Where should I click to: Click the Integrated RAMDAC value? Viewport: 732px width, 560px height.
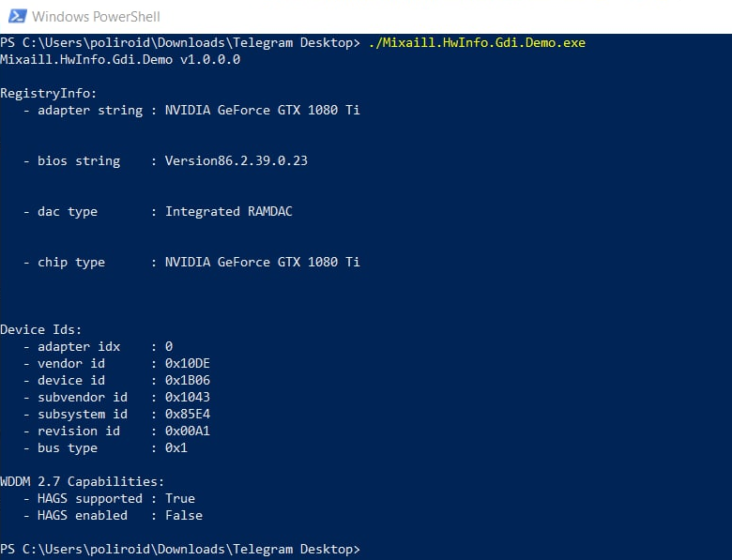pos(229,211)
